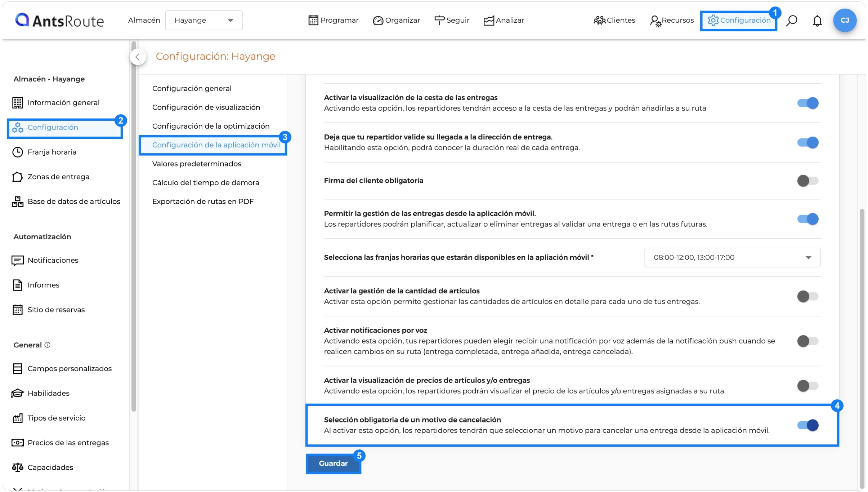Select Configuración in the left sidebar
This screenshot has width=868, height=492.
[x=65, y=128]
